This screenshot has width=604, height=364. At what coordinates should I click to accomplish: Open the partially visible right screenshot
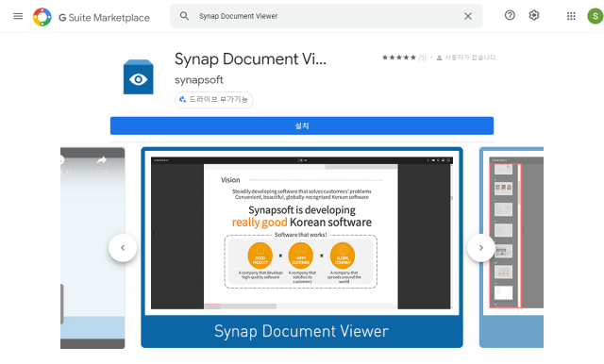click(x=512, y=247)
